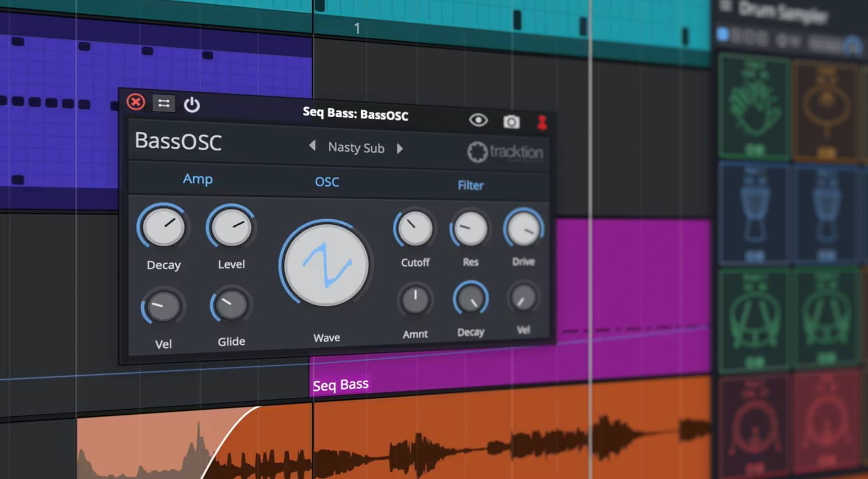Click the Level knob
868x479 pixels.
[231, 227]
